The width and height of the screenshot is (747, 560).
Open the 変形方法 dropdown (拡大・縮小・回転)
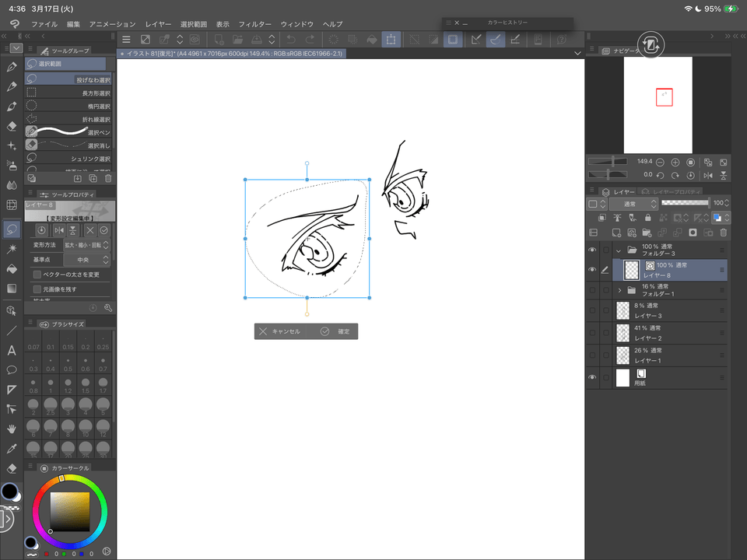tap(86, 245)
